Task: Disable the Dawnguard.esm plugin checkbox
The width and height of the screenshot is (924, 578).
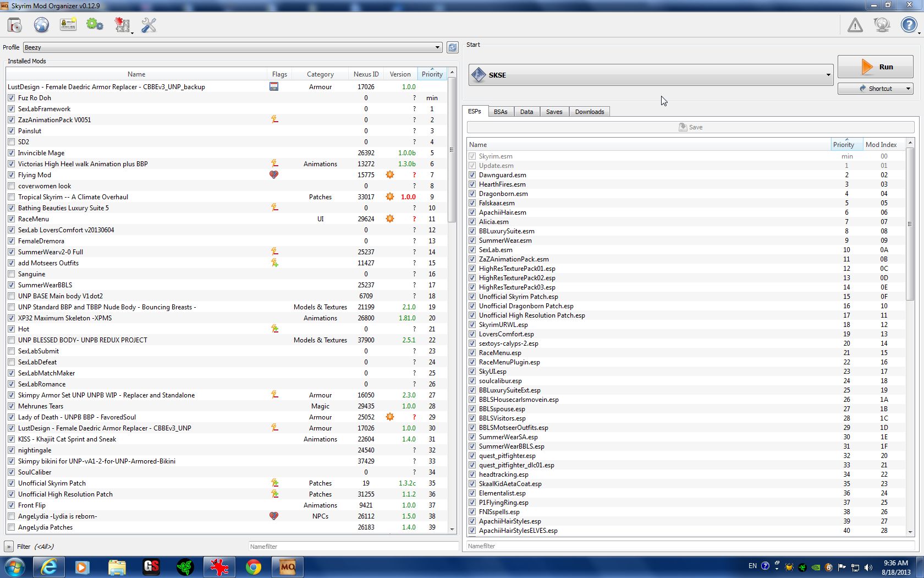Action: point(472,175)
